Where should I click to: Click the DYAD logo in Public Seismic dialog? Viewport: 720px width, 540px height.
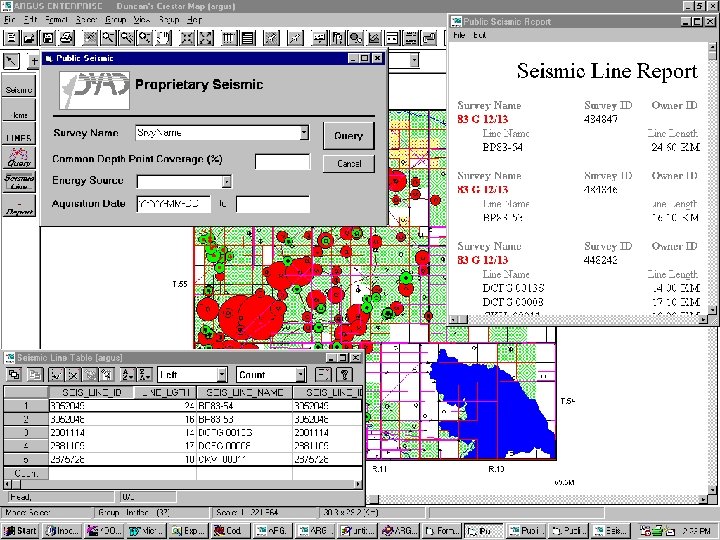(95, 90)
